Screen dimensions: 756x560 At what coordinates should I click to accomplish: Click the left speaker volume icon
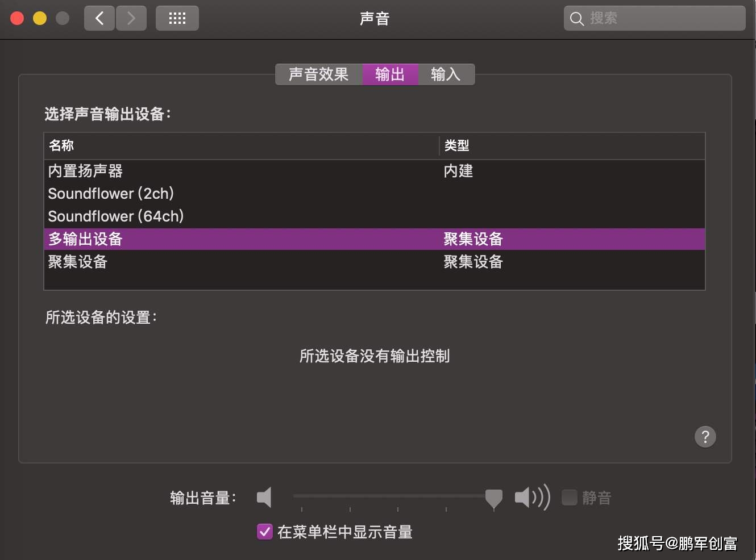pos(264,497)
